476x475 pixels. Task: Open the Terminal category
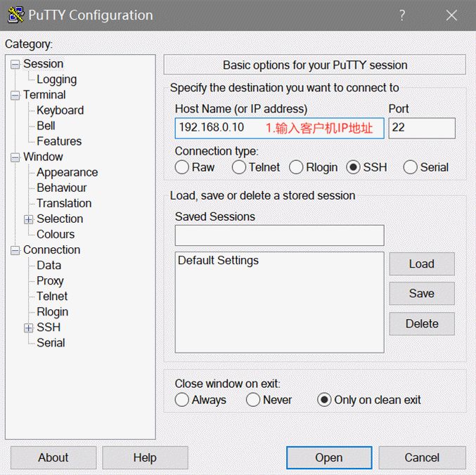44,95
